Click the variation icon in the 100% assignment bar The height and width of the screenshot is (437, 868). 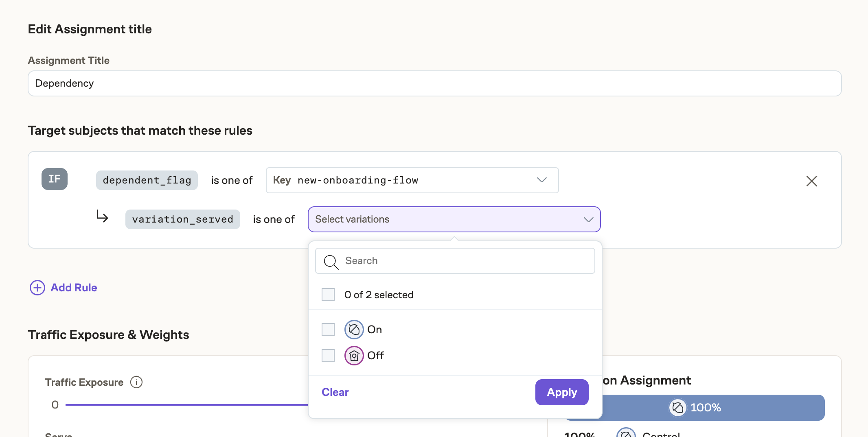(x=677, y=407)
